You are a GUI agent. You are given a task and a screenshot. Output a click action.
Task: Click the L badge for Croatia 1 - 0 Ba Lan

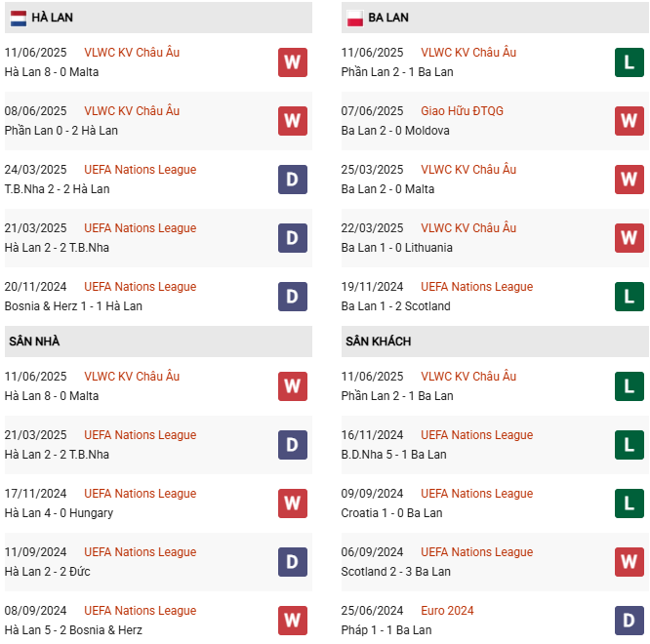click(x=630, y=503)
